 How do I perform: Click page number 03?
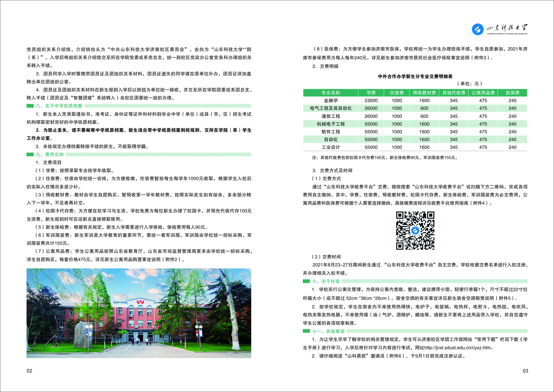click(x=525, y=371)
